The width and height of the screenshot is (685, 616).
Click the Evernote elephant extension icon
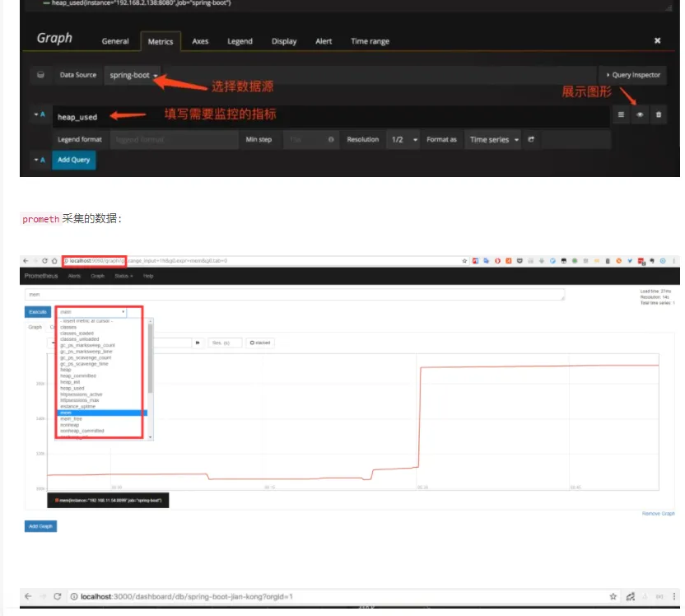point(652,261)
